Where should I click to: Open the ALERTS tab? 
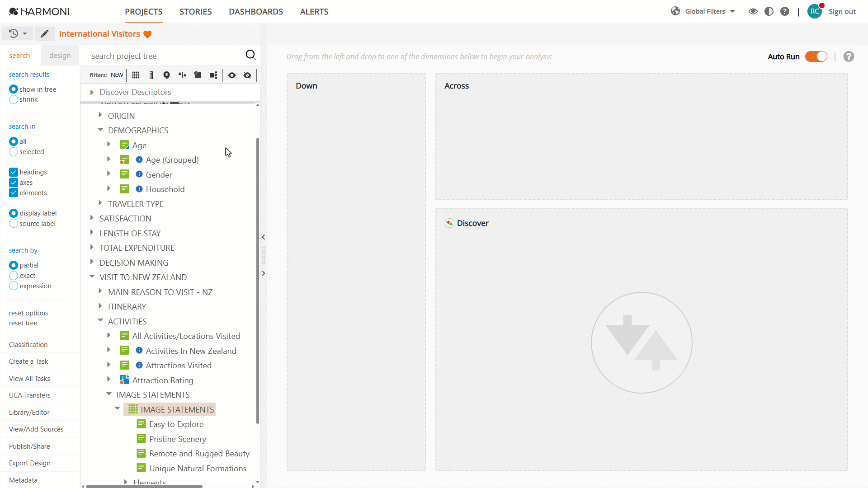coord(314,12)
